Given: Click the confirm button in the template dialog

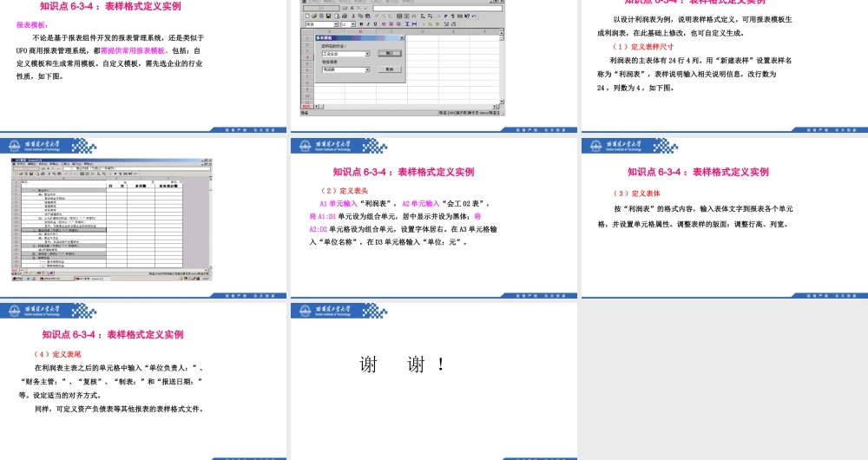Looking at the screenshot, I should pos(390,53).
